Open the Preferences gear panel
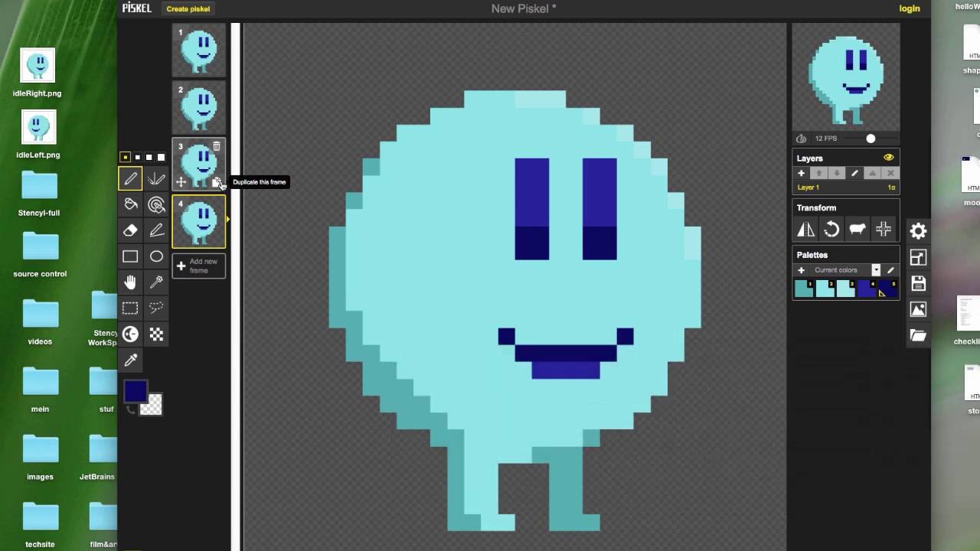The width and height of the screenshot is (980, 551). [x=918, y=231]
